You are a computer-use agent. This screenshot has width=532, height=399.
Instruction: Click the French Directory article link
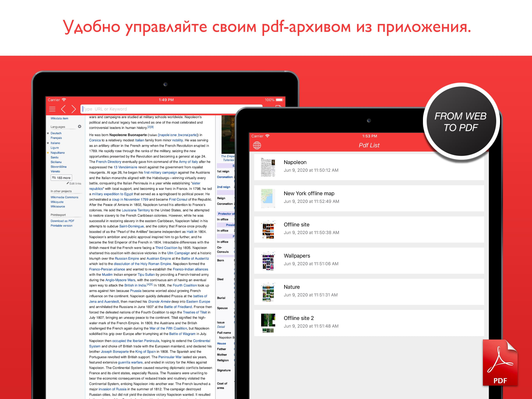pyautogui.click(x=108, y=162)
